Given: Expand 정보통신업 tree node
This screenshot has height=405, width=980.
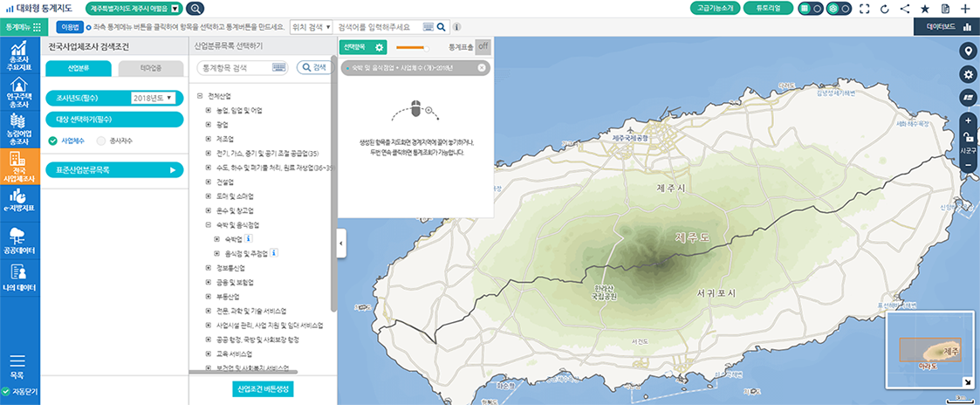Looking at the screenshot, I should click(x=209, y=267).
